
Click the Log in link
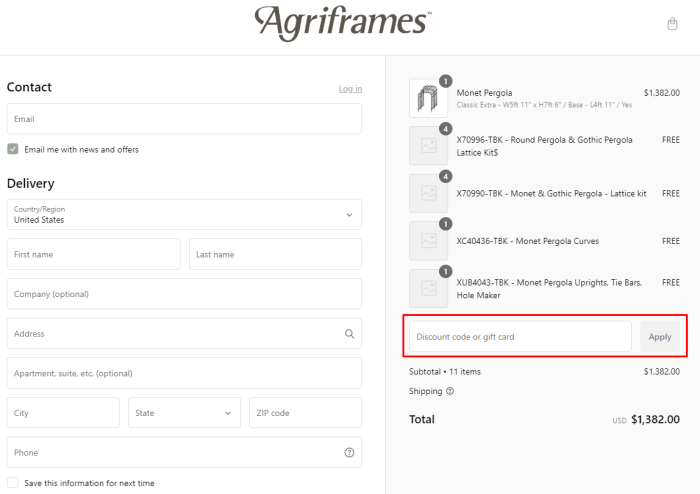350,89
